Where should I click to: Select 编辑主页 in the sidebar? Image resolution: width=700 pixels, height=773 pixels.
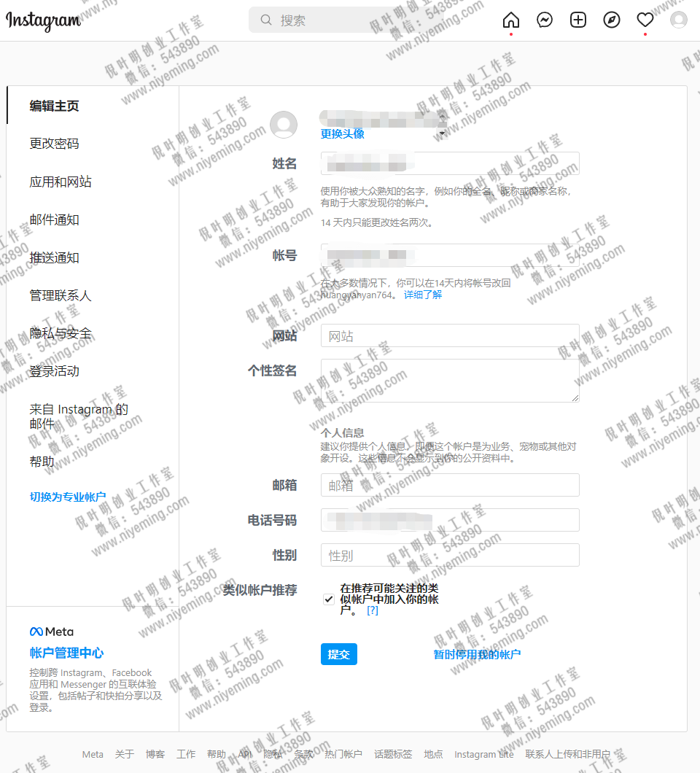tap(54, 106)
